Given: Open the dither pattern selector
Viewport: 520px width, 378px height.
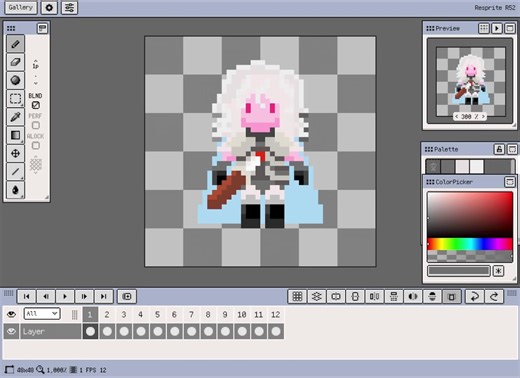Looking at the screenshot, I should [x=36, y=164].
